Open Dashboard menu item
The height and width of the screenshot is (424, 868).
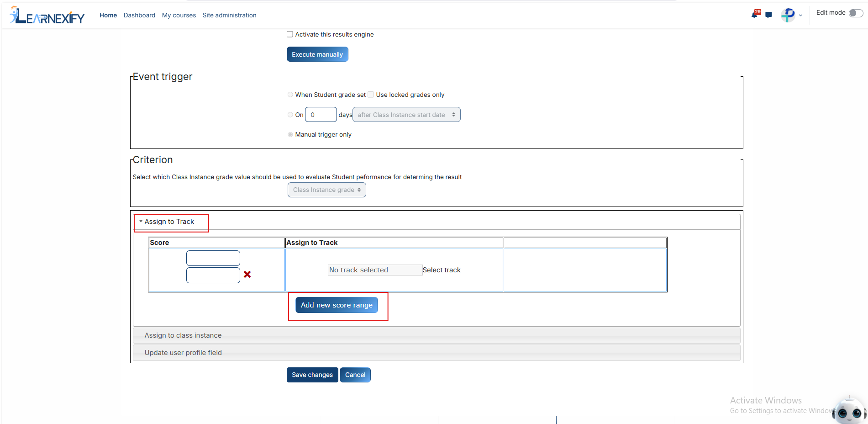click(139, 15)
